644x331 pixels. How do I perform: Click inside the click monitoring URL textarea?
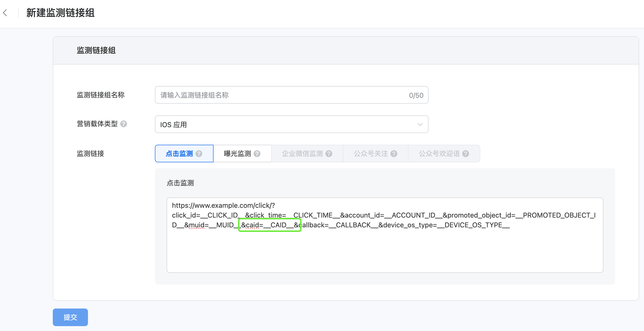385,235
